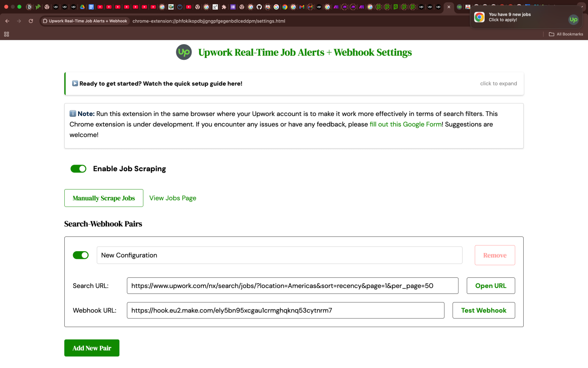Open the All Bookmarks folder
The width and height of the screenshot is (588, 368).
[x=566, y=34]
